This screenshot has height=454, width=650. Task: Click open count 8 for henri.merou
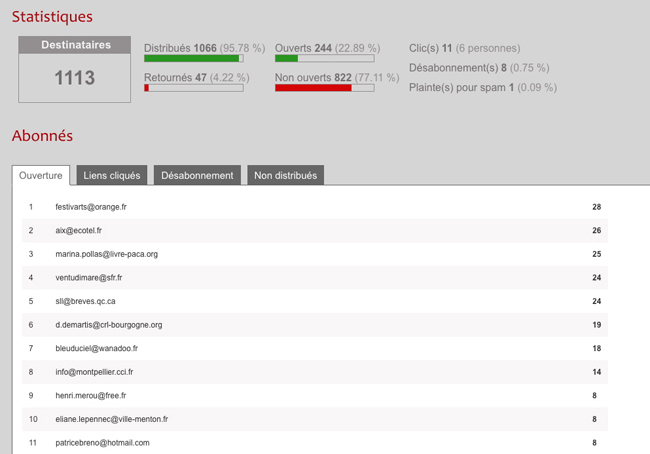click(594, 396)
